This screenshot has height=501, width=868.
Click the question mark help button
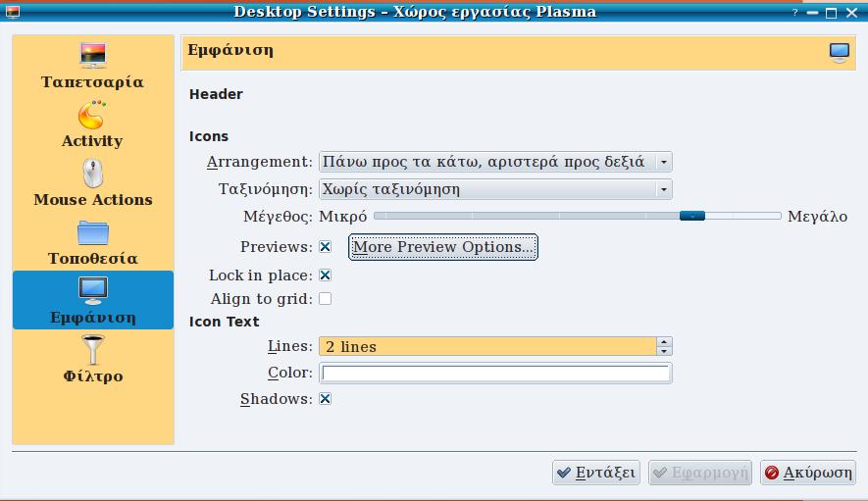coord(794,12)
